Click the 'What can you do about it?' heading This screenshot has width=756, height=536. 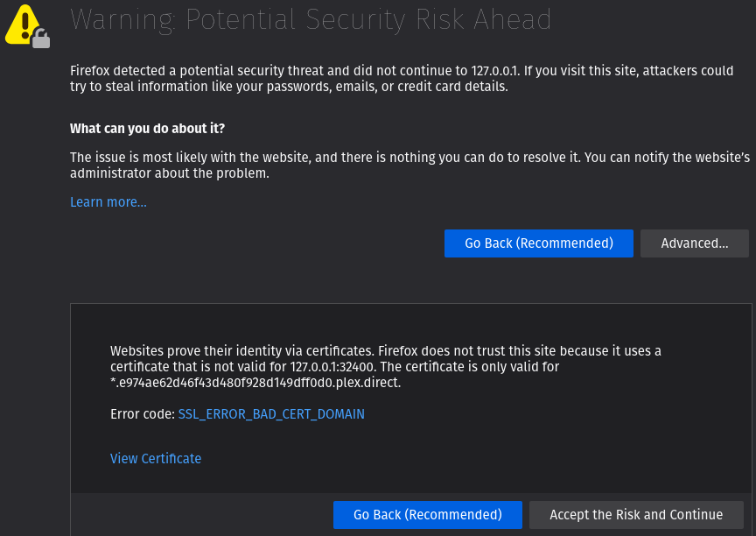pos(147,129)
